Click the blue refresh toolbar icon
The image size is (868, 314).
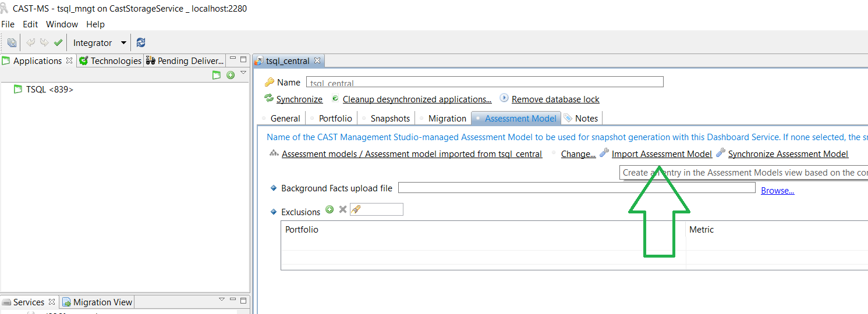tap(141, 42)
